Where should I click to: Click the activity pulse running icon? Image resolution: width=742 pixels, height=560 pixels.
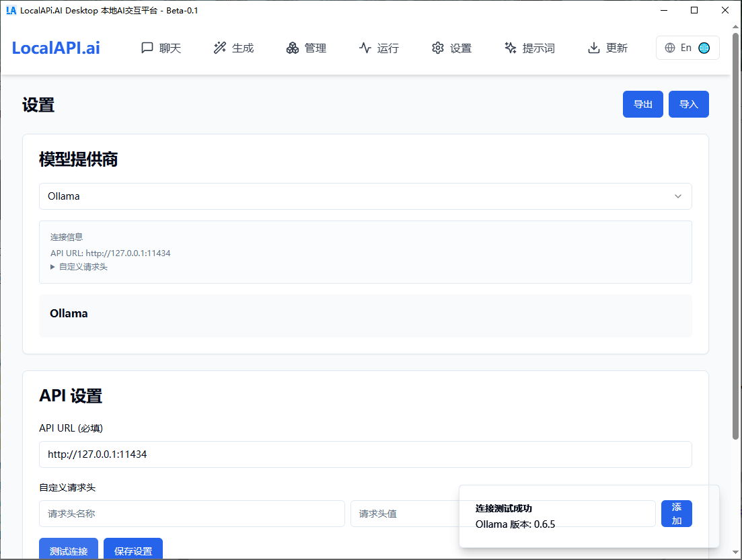coord(365,48)
